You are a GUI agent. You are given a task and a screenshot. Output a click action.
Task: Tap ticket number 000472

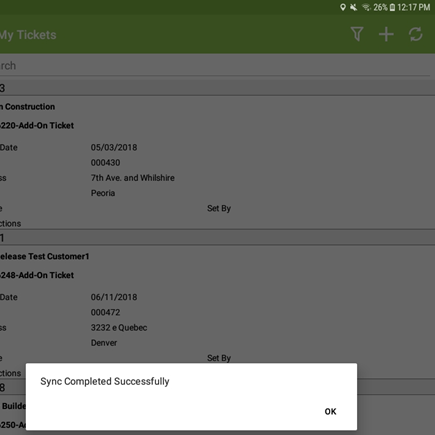pos(105,312)
